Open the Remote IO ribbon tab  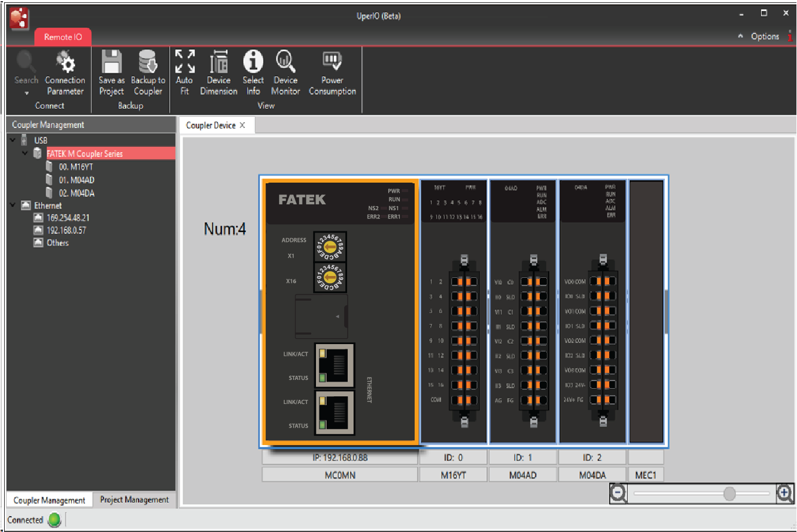pyautogui.click(x=63, y=37)
